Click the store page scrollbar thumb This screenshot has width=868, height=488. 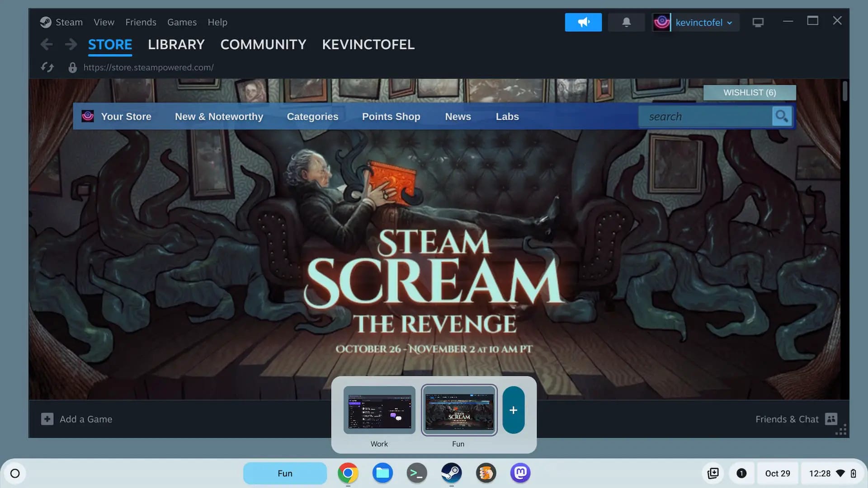coord(844,91)
